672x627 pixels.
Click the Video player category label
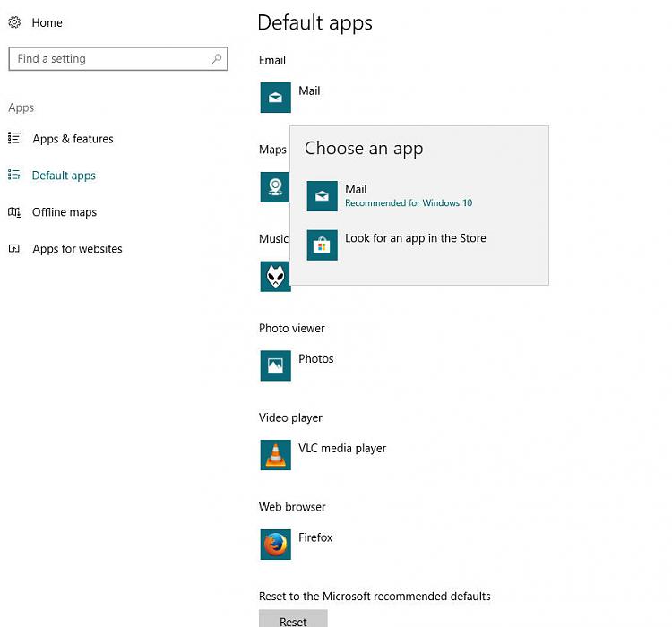pyautogui.click(x=290, y=418)
